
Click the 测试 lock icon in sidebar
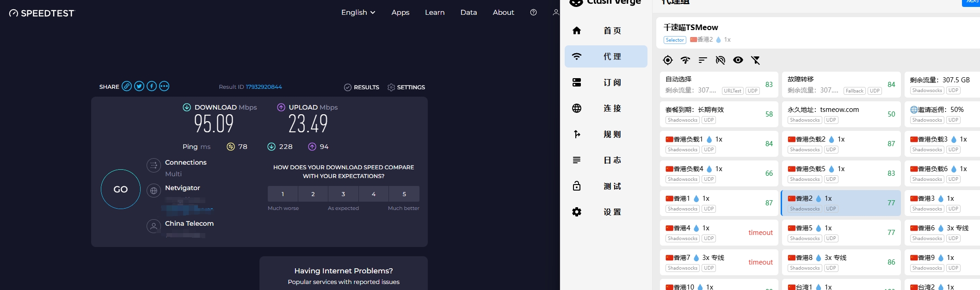click(x=577, y=186)
